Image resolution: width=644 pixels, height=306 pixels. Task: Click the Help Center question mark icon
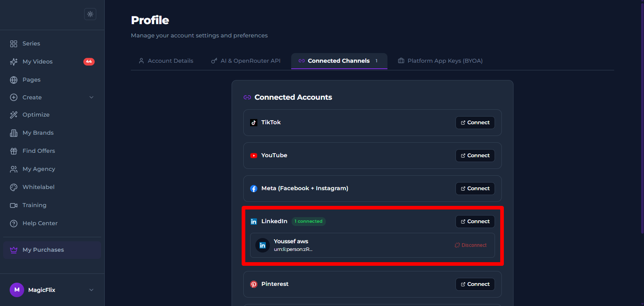click(14, 223)
